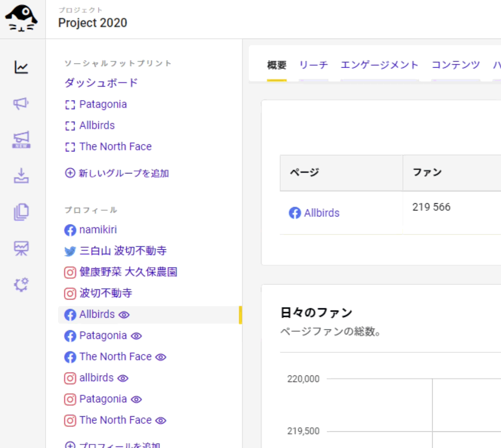Open the Patagonia group

[x=103, y=105]
